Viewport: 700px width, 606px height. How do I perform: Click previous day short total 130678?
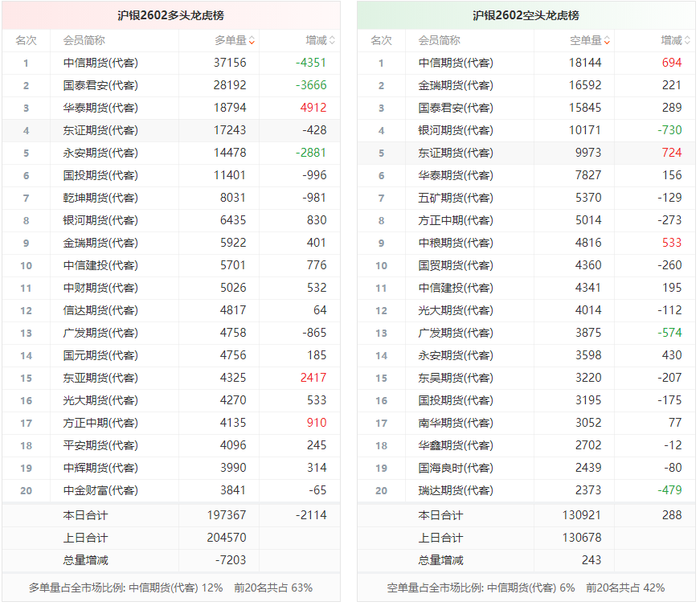[582, 538]
